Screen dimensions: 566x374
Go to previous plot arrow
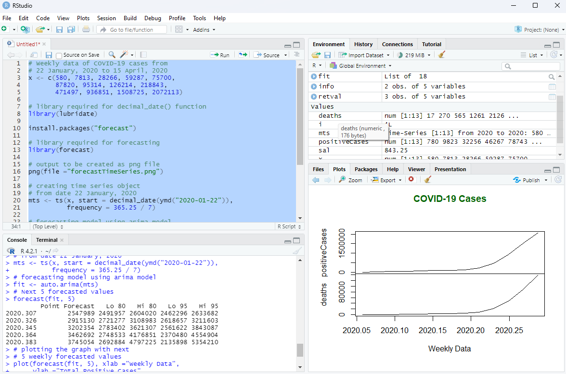316,180
